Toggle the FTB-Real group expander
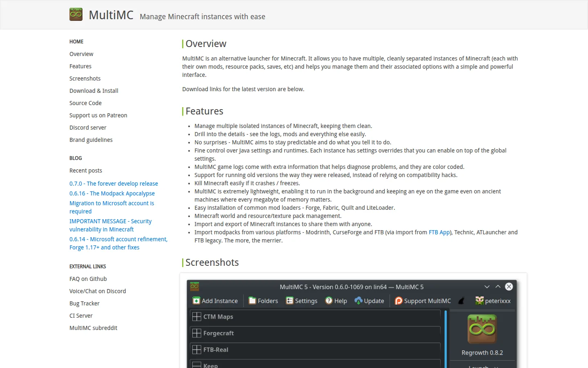The width and height of the screenshot is (588, 368). coord(197,350)
